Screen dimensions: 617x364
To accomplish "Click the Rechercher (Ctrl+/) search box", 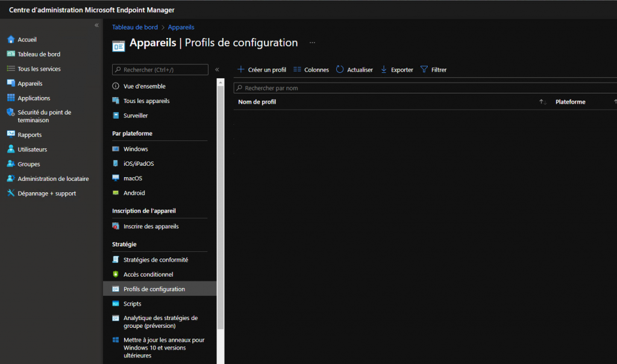I will [x=160, y=70].
